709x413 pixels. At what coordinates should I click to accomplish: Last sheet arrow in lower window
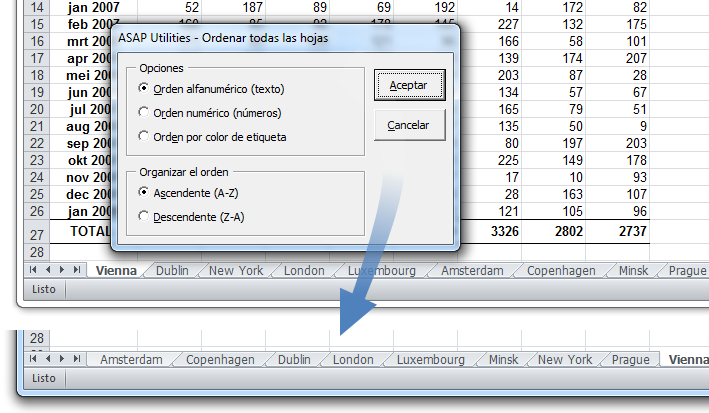coord(77,359)
